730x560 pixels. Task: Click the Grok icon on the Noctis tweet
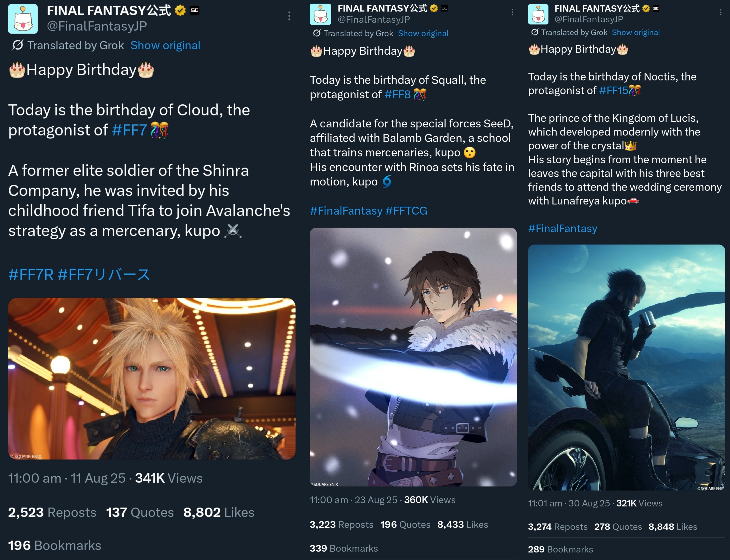coord(535,32)
